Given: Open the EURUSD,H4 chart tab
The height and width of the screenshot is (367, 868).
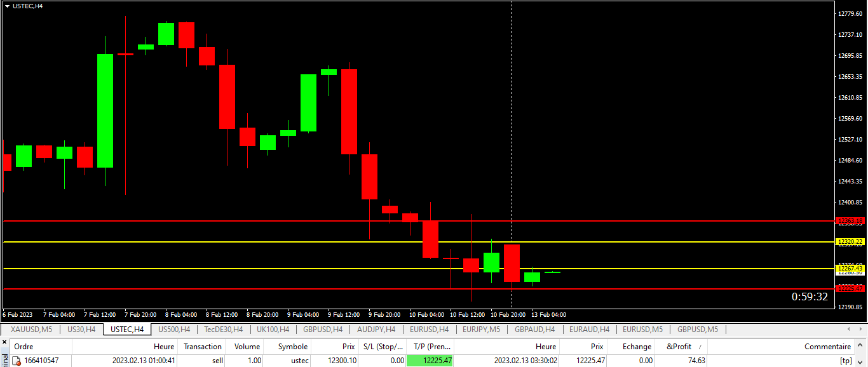Looking at the screenshot, I should [429, 330].
